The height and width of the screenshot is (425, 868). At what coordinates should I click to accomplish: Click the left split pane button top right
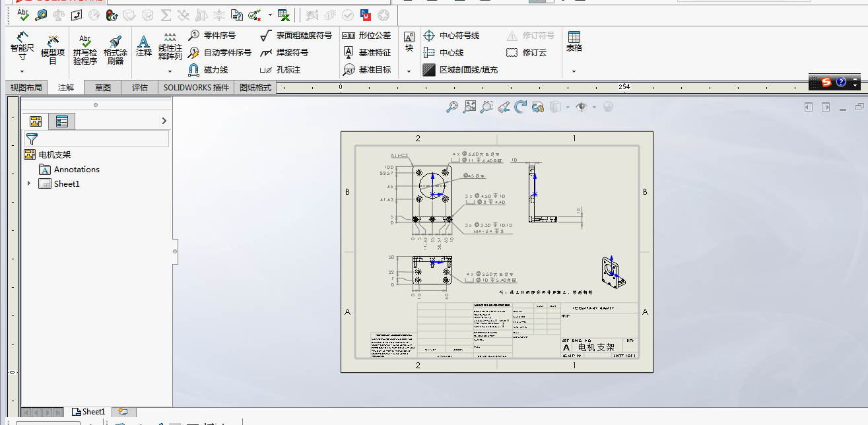click(807, 107)
